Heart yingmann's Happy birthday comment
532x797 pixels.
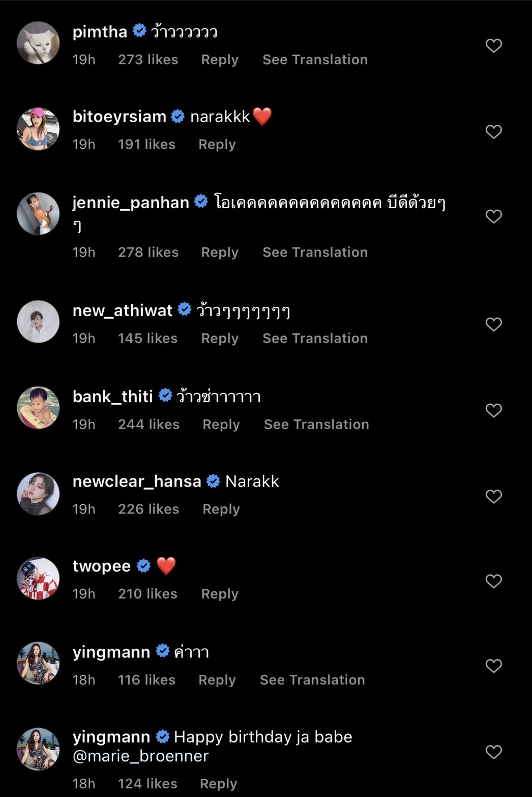tap(493, 752)
